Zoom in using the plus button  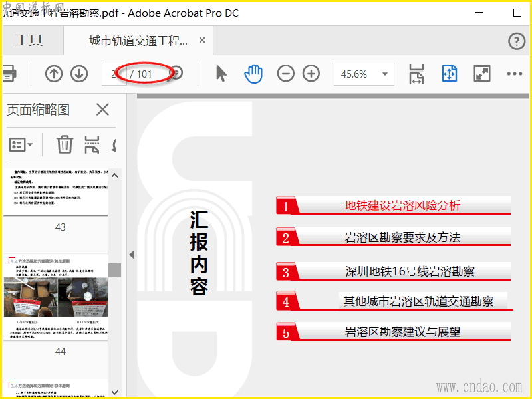311,74
